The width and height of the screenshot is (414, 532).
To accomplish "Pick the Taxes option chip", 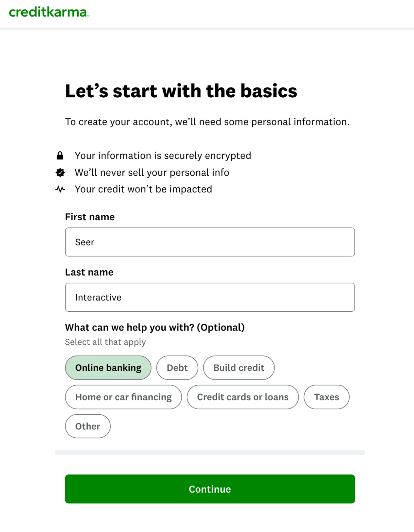I will pos(326,397).
